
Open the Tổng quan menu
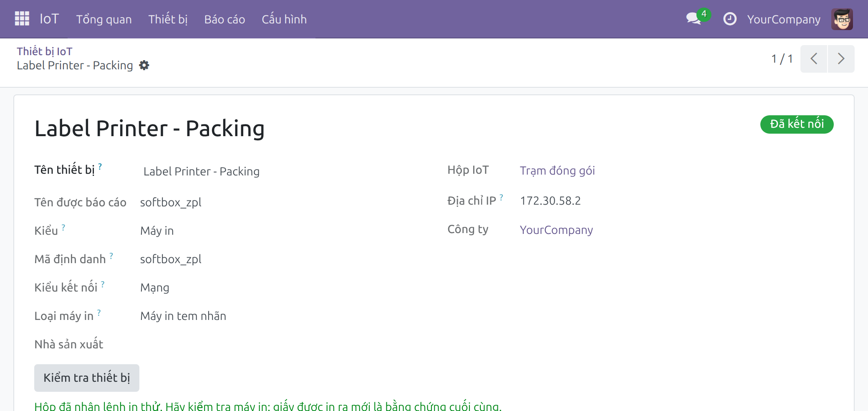click(x=104, y=19)
